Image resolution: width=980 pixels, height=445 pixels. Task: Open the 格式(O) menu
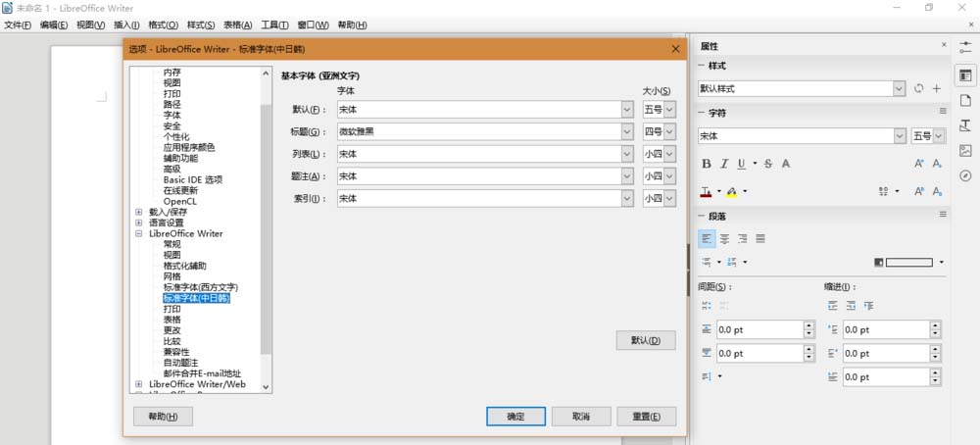(x=163, y=25)
